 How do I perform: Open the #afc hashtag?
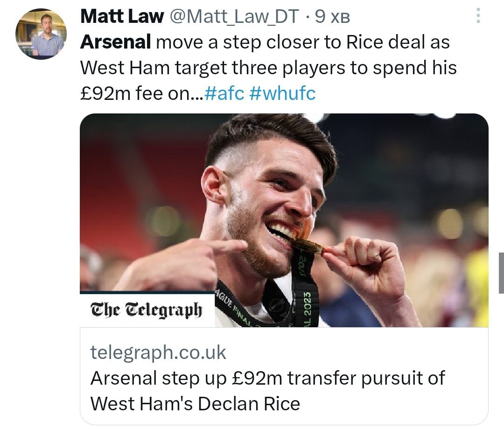click(x=224, y=93)
